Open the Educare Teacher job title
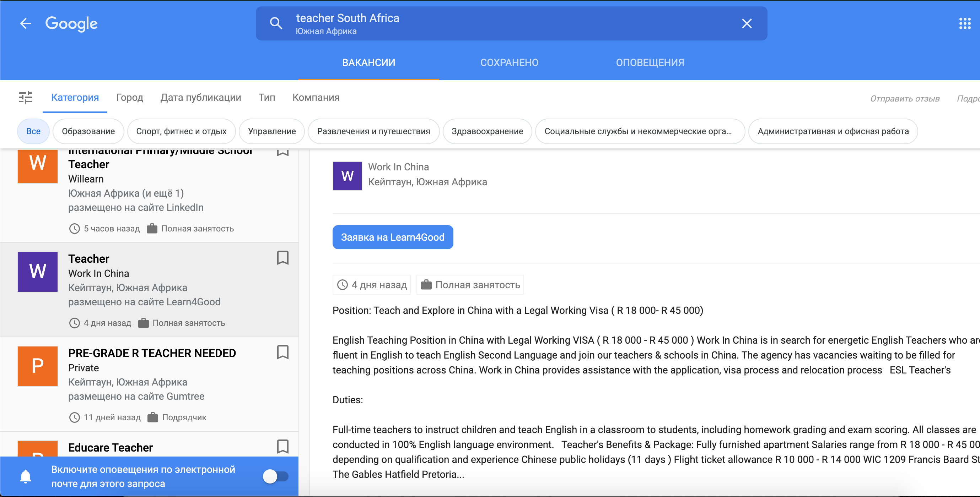 pyautogui.click(x=111, y=447)
